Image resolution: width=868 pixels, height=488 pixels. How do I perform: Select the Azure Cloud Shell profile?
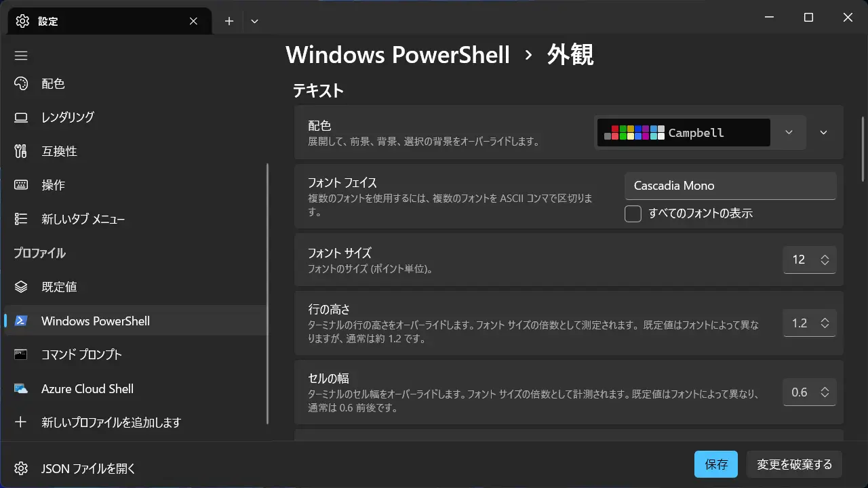pos(87,388)
